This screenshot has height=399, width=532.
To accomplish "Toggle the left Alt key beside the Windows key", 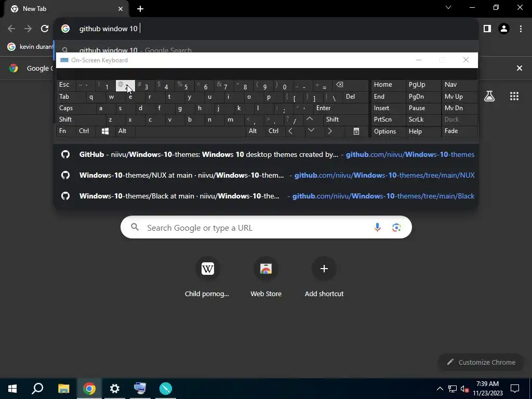I will tap(125, 131).
